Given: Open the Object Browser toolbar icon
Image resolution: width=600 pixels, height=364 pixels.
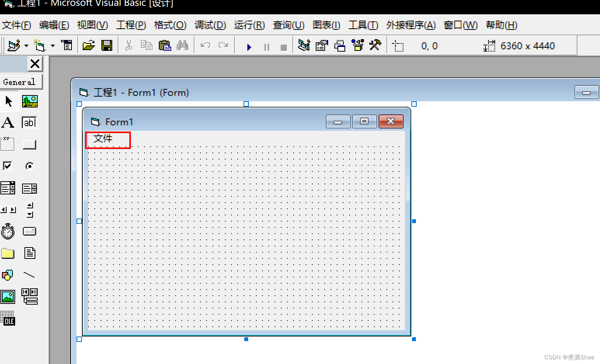Looking at the screenshot, I should 358,45.
